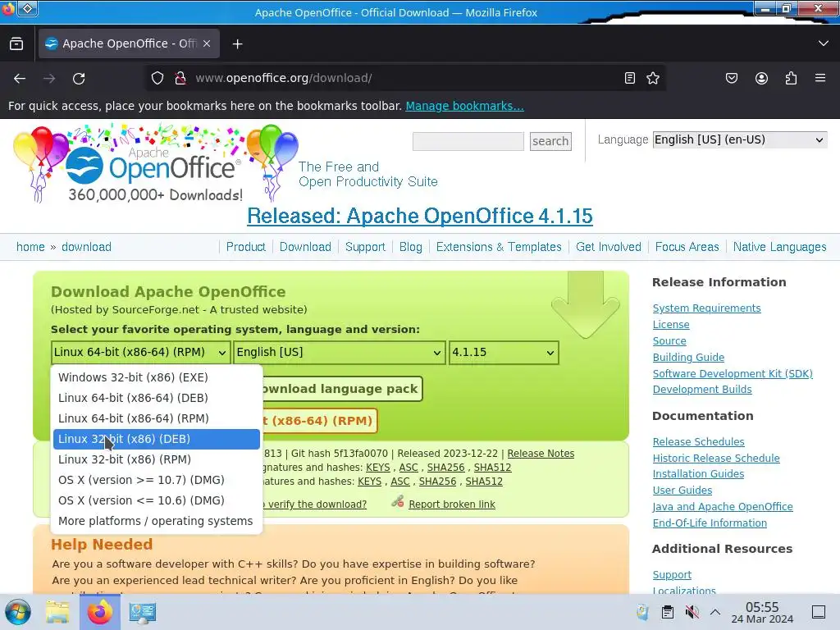
Task: Open the Product nav menu
Action: pyautogui.click(x=246, y=247)
